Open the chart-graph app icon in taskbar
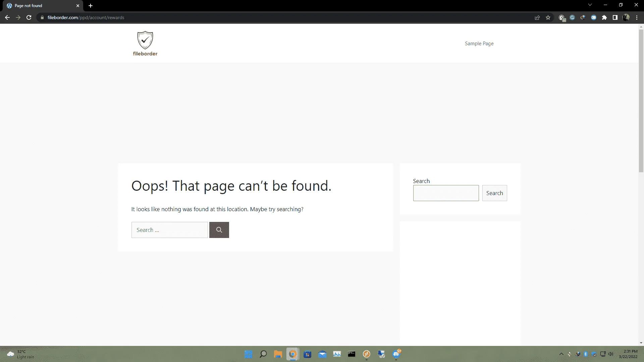644x362 pixels. 337,354
